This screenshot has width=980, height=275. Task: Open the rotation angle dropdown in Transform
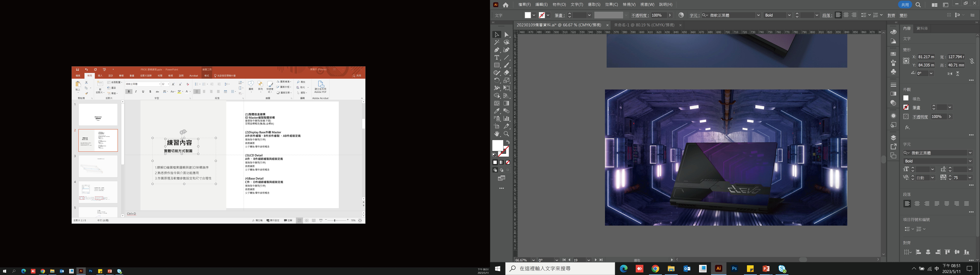(931, 73)
